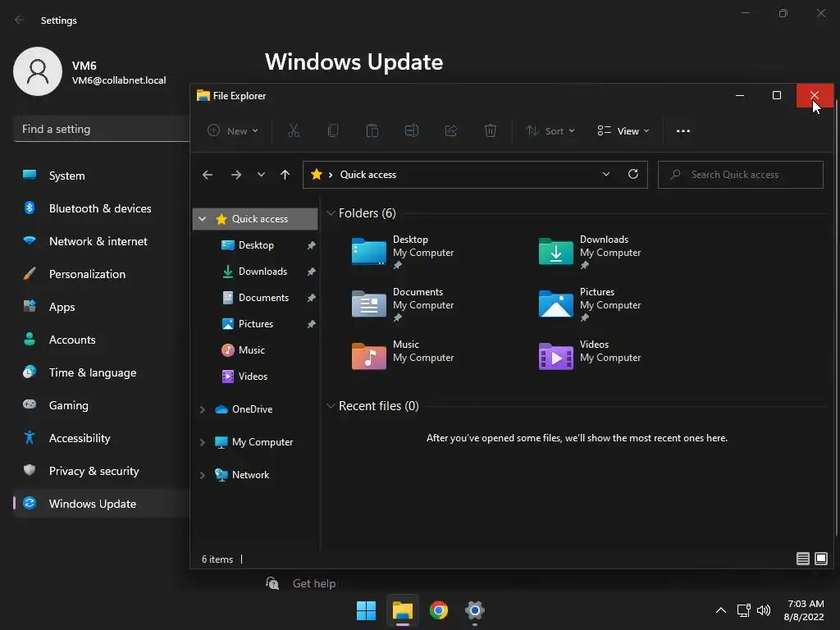The width and height of the screenshot is (840, 630).
Task: Click the Paste clipboard icon
Action: click(372, 130)
